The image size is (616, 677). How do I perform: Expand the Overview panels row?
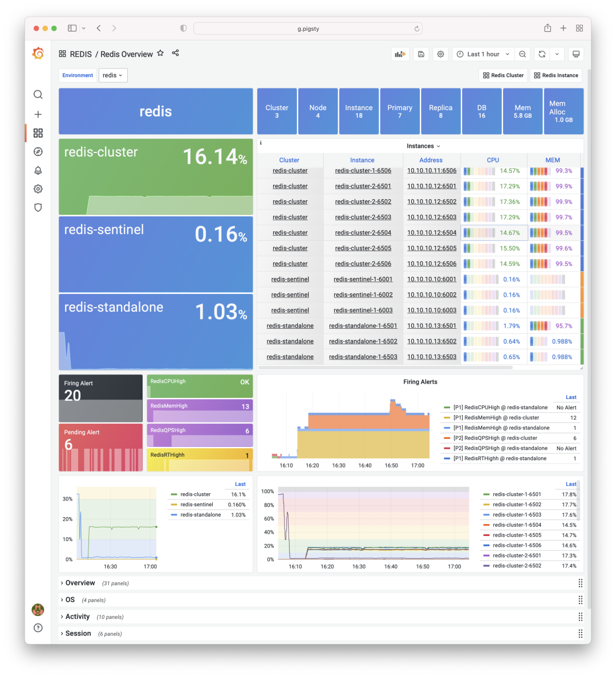coord(80,583)
